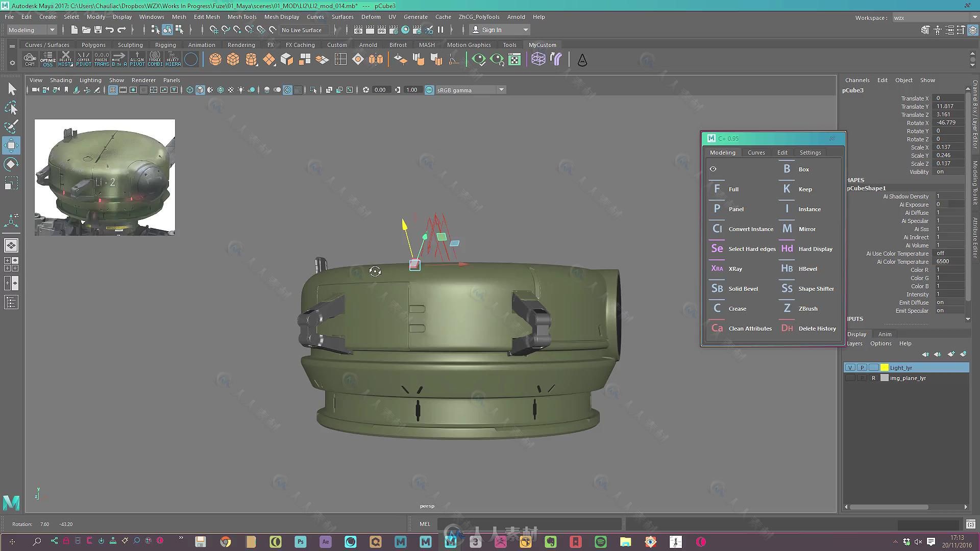Open the Edit menu in the C+ panel

pyautogui.click(x=782, y=152)
